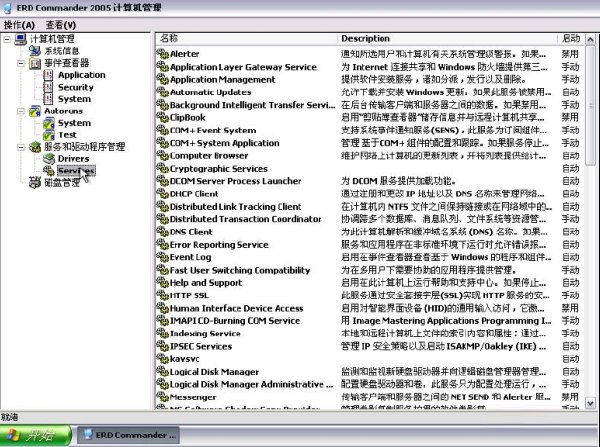Click the IPSEC Services gear icon

pos(163,346)
